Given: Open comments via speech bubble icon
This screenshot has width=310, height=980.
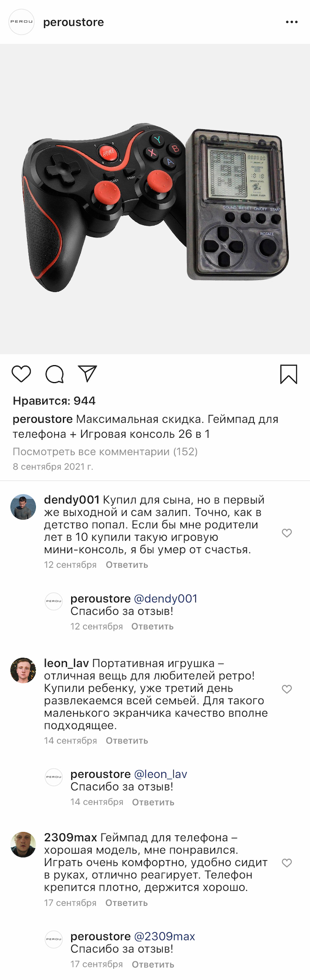Looking at the screenshot, I should tap(55, 374).
